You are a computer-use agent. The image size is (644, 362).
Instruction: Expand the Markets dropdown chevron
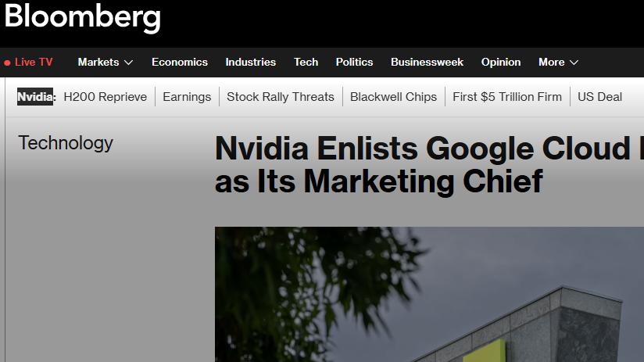point(128,63)
